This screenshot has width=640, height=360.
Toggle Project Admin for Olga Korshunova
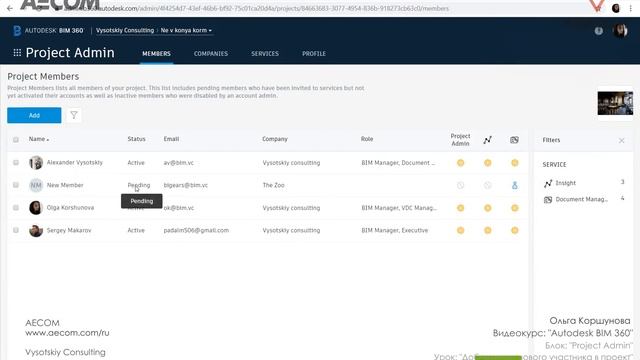pyautogui.click(x=460, y=208)
